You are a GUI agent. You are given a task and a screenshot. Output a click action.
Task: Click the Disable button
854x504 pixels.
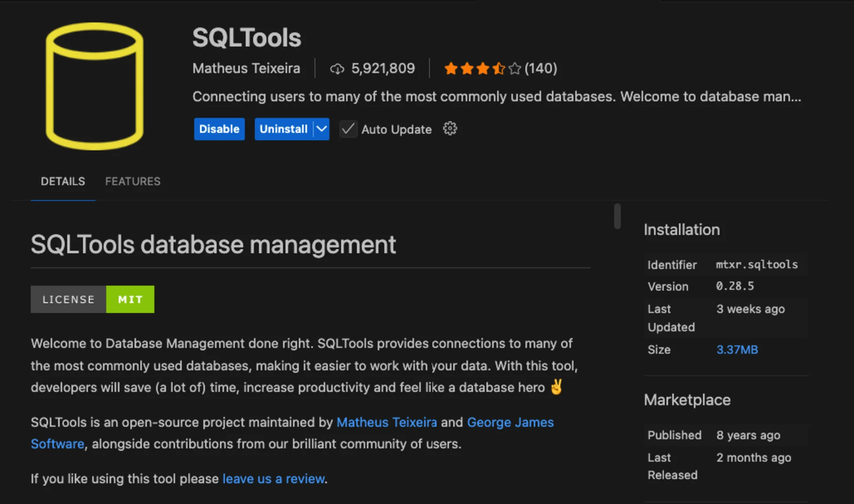[219, 129]
